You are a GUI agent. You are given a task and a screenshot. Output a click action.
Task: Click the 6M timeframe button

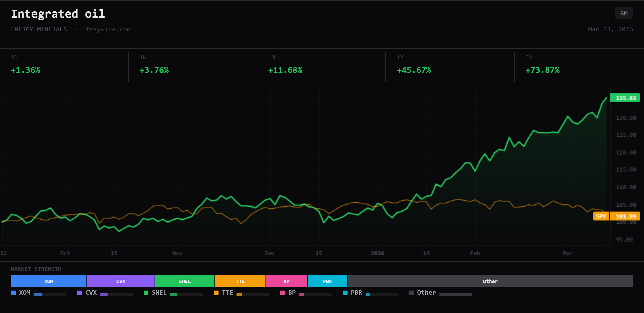624,13
